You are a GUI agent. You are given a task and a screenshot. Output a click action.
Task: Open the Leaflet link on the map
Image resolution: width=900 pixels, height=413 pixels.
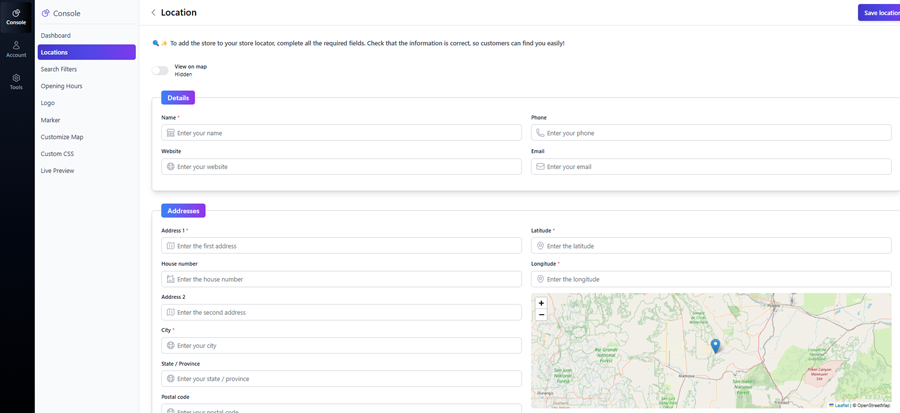tap(839, 405)
